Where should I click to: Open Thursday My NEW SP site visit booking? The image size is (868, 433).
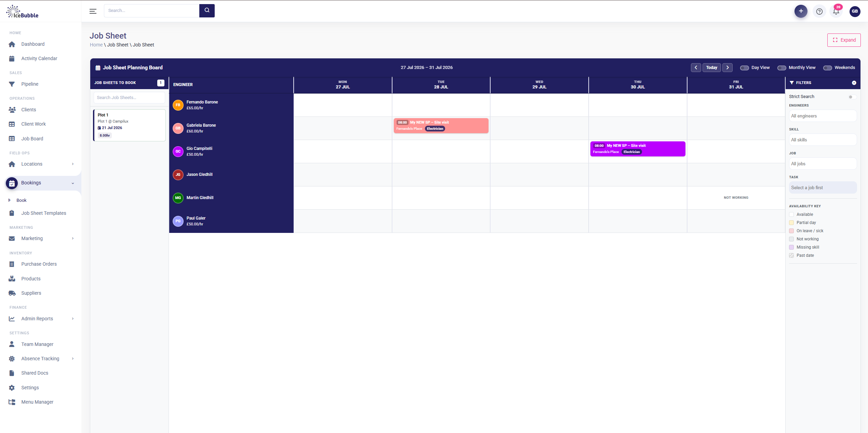click(638, 149)
